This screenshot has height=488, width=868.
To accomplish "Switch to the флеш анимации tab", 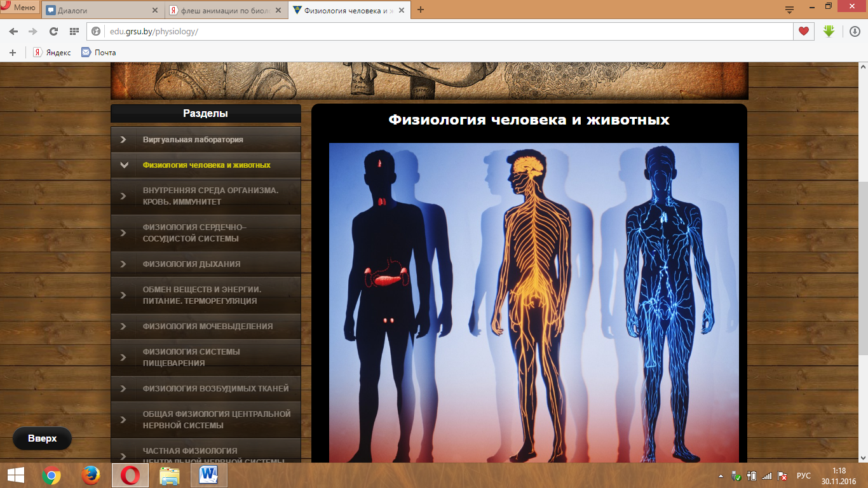I will pyautogui.click(x=226, y=10).
